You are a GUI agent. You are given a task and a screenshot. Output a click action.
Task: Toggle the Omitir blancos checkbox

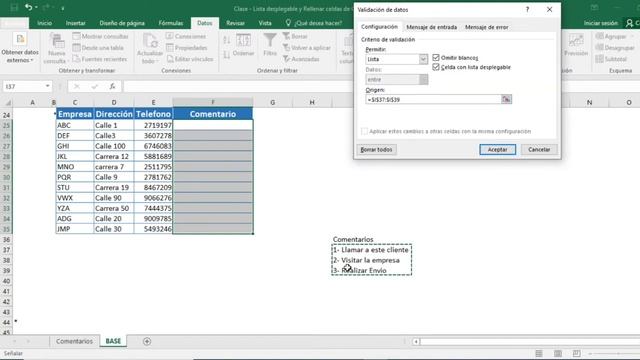tap(436, 58)
